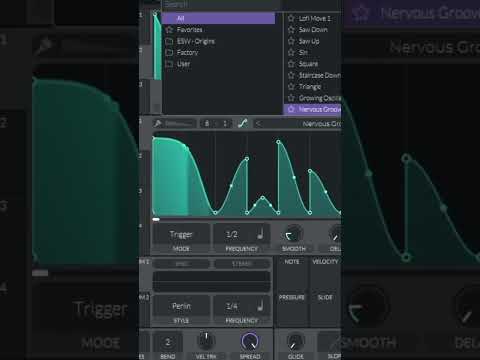The width and height of the screenshot is (480, 360).
Task: Select the All category row
Action: click(219, 18)
